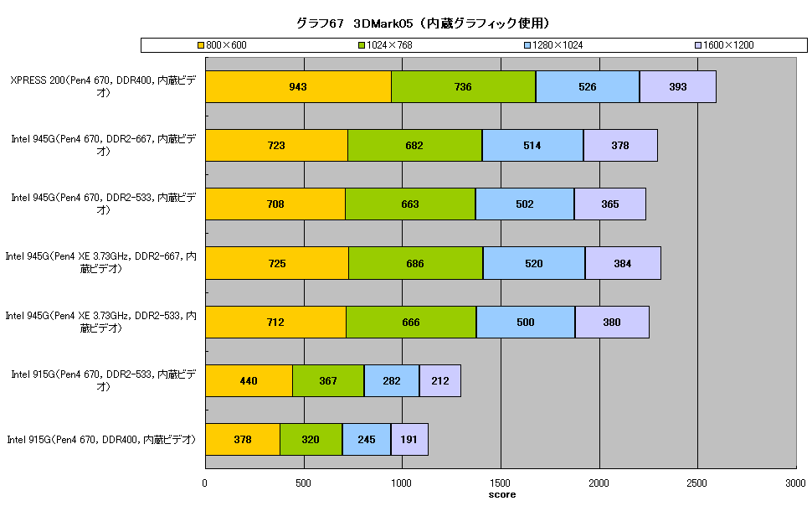The image size is (812, 506).
Task: Click the 0 axis tick label
Action: (x=204, y=483)
